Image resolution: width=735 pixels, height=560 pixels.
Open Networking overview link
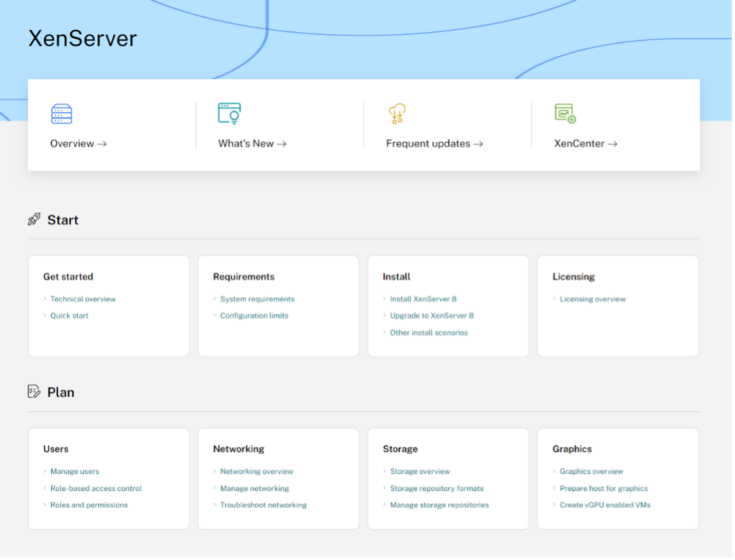(x=256, y=472)
